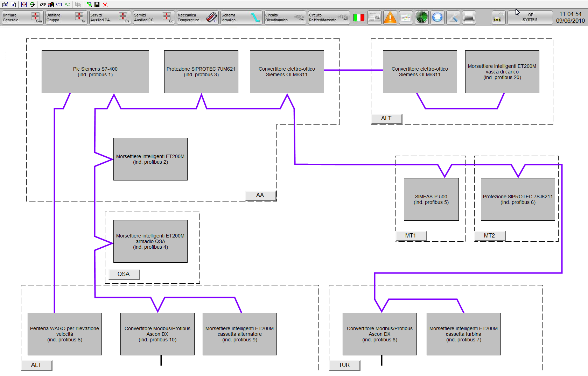The width and height of the screenshot is (588, 376).
Task: Select the Periferia WAGO rilevazione velocità block
Action: (x=65, y=334)
